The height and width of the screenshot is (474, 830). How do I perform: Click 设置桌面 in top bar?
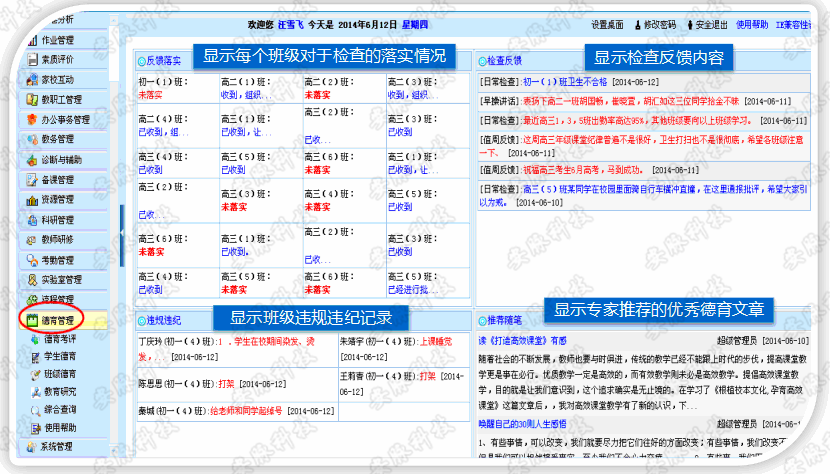pyautogui.click(x=607, y=23)
